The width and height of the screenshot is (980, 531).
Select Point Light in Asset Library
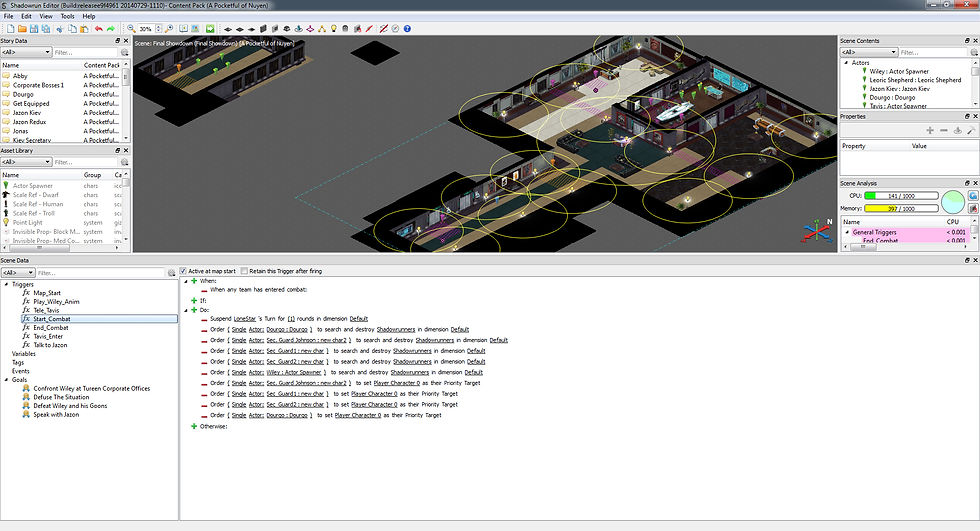click(x=28, y=222)
